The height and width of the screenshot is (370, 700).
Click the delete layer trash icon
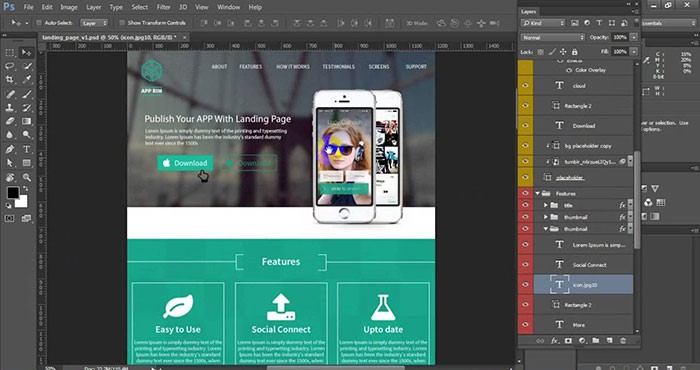623,341
